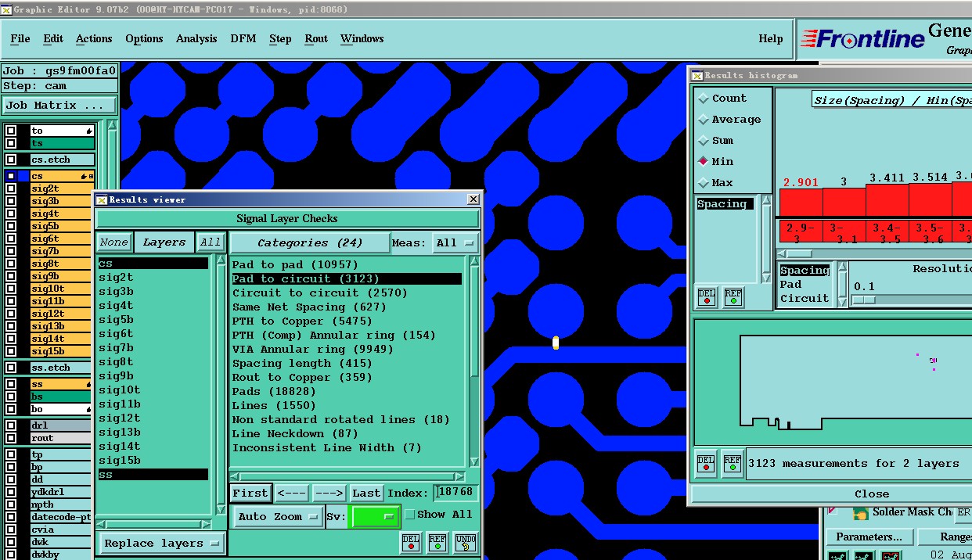Viewport: 972px width, 560px height.
Task: Select layer sig10t in layer panel
Action: (x=62, y=289)
